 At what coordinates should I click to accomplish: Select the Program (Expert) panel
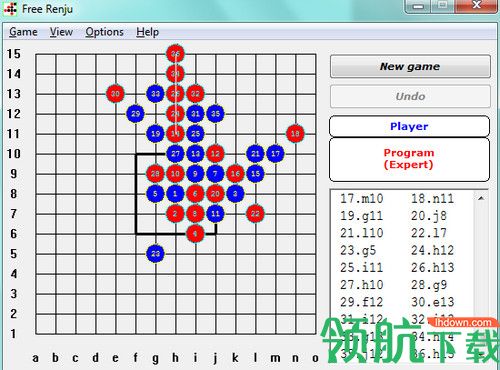[409, 159]
